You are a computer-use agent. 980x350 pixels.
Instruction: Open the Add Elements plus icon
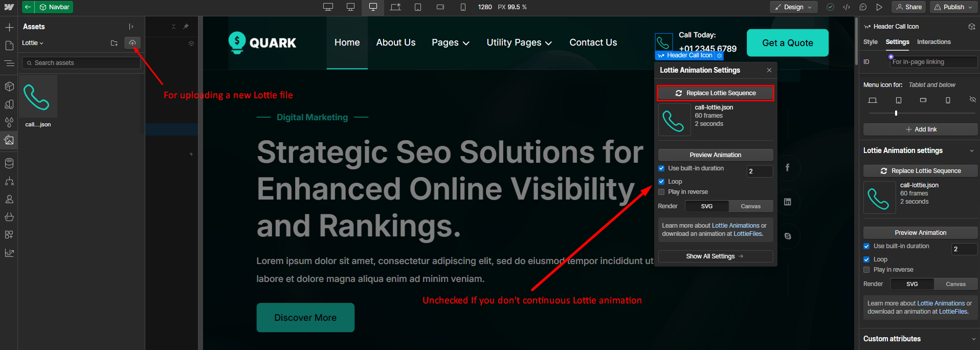[9, 27]
